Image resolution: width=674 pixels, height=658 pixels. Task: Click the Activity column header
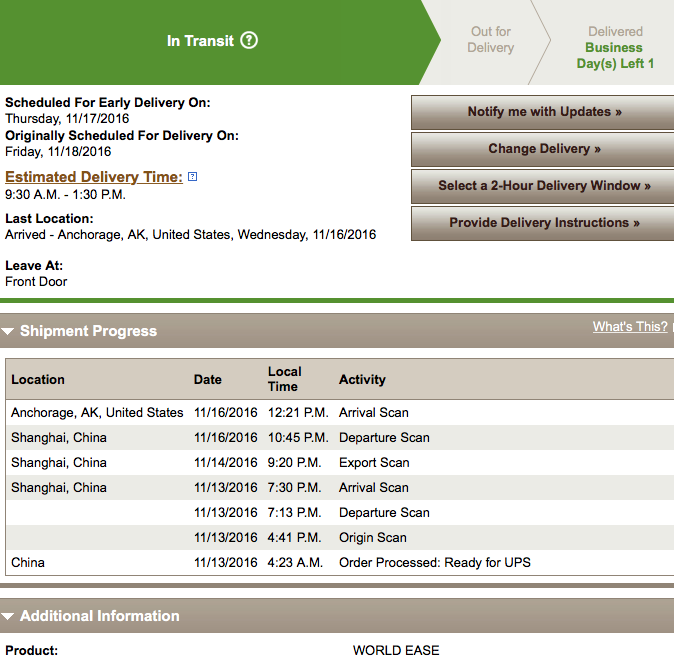(x=362, y=379)
